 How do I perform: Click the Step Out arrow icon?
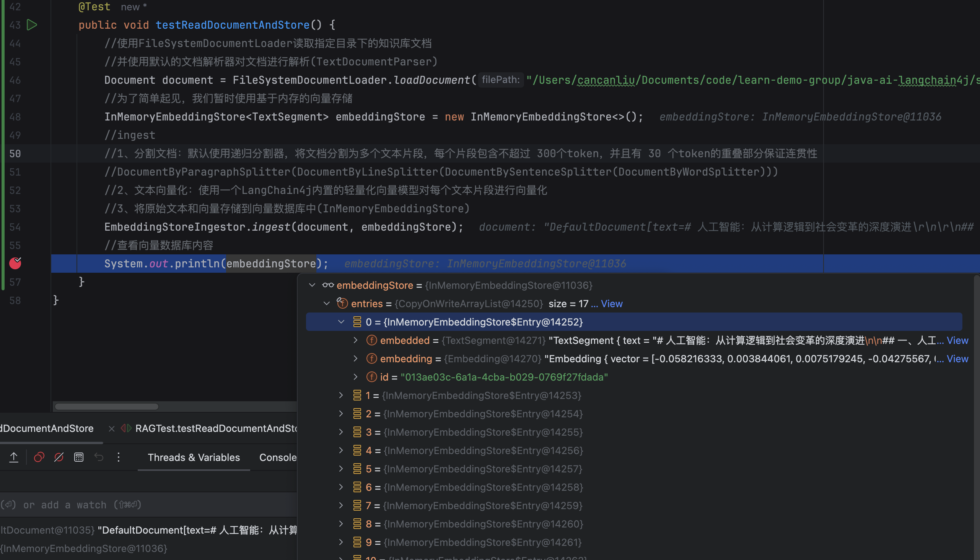pos(14,457)
